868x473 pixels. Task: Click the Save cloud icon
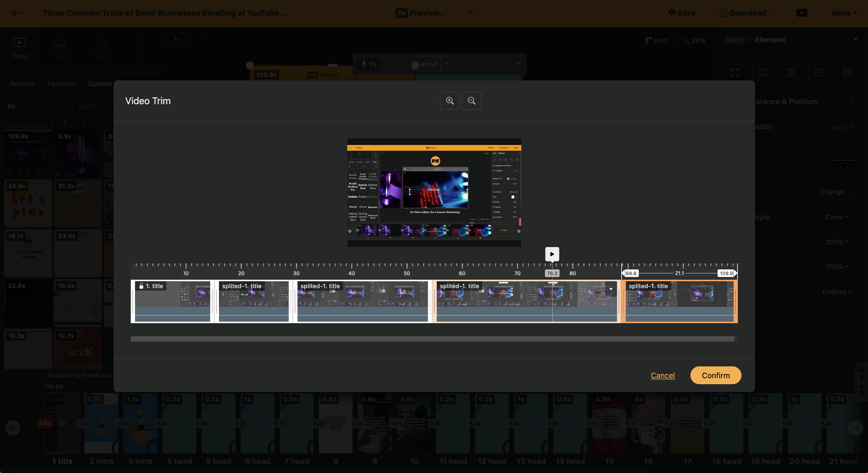[672, 13]
